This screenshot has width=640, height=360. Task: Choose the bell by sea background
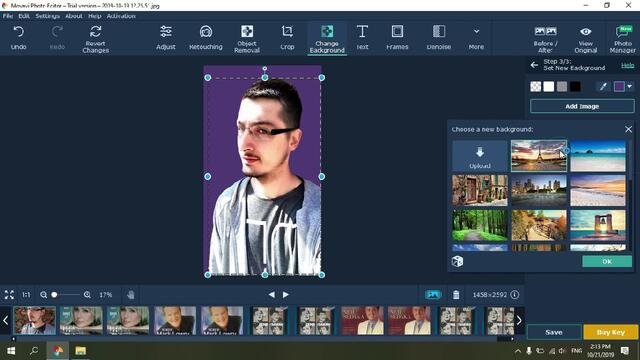[x=598, y=225]
